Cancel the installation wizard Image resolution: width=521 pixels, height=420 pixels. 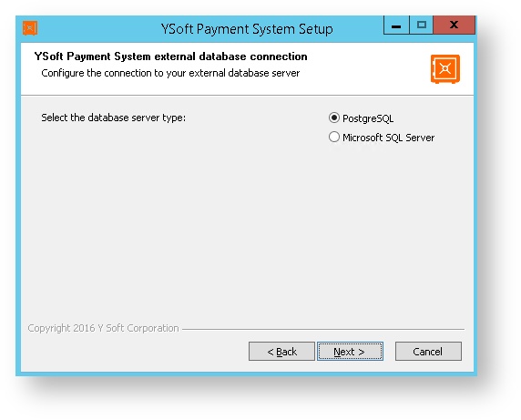click(428, 352)
